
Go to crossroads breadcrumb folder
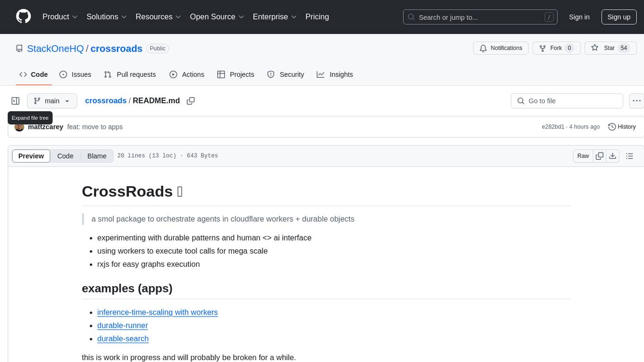pyautogui.click(x=106, y=100)
